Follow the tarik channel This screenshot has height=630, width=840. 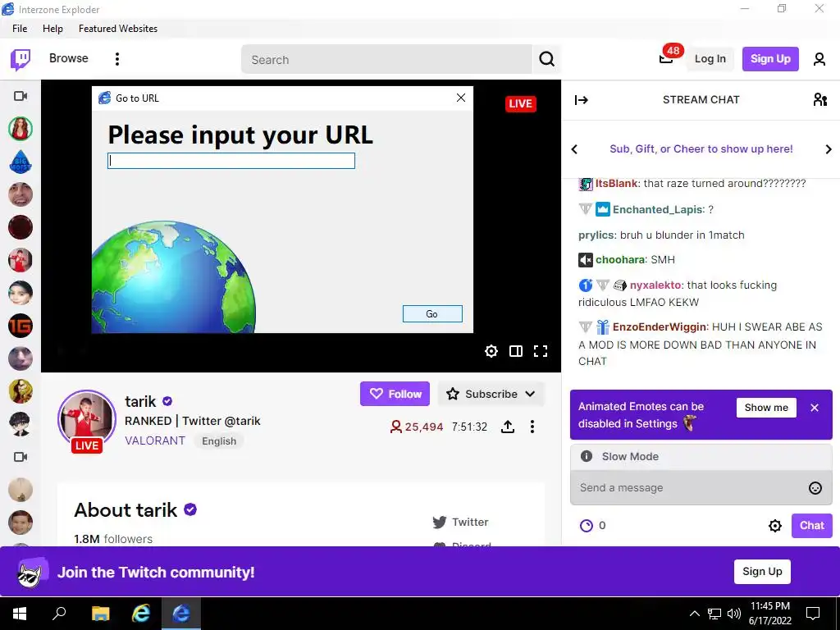click(395, 394)
